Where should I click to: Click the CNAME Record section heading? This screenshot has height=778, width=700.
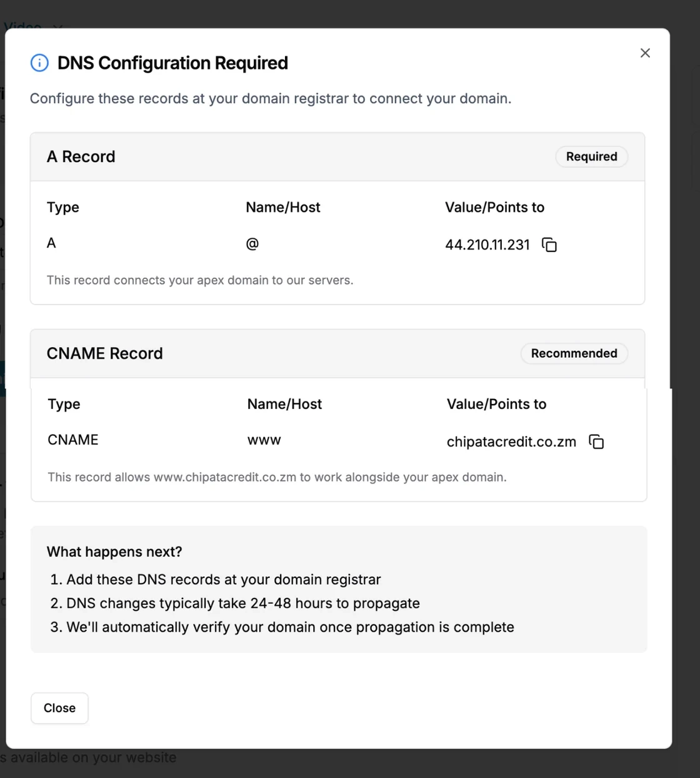pyautogui.click(x=105, y=353)
